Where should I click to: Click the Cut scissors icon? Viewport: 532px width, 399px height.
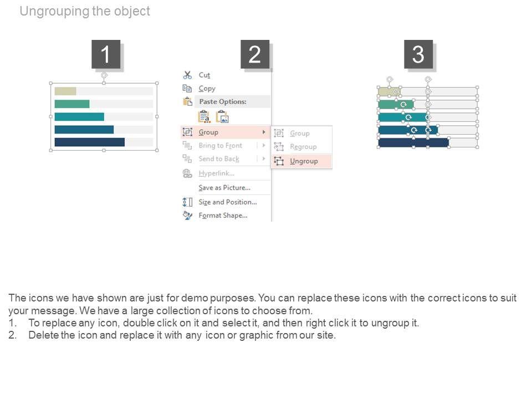(187, 75)
